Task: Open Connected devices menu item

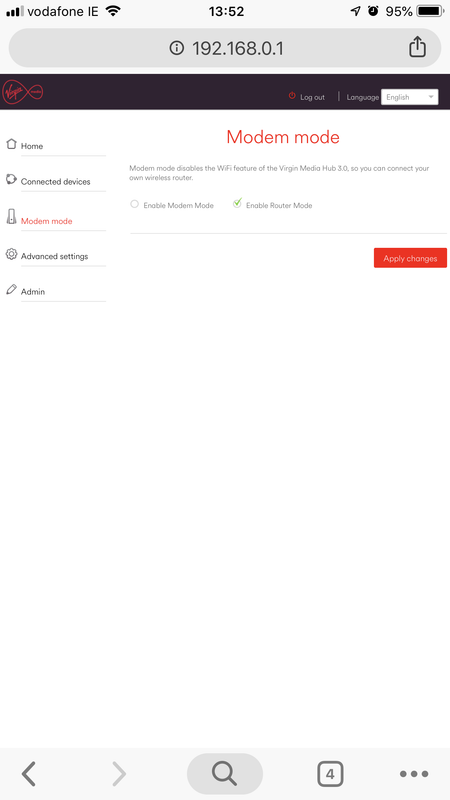Action: [56, 182]
